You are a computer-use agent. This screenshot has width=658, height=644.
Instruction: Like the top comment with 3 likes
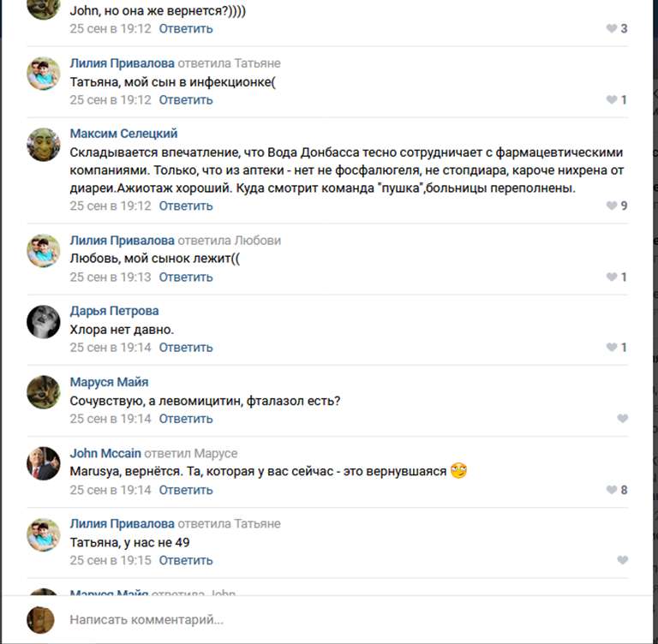pyautogui.click(x=611, y=28)
